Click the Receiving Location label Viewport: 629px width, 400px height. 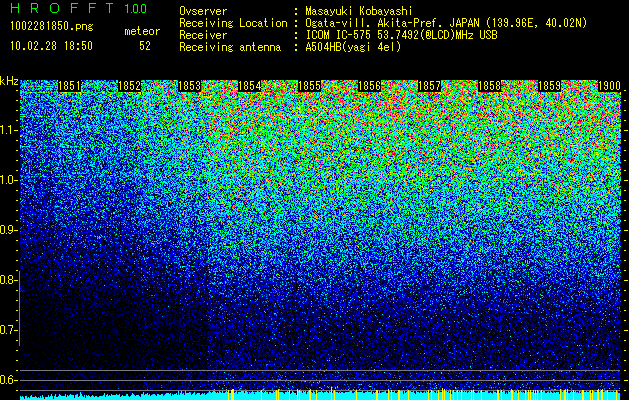pyautogui.click(x=233, y=23)
